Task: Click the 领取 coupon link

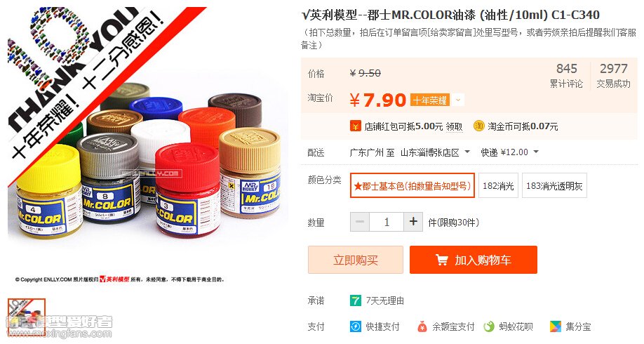Action: pyautogui.click(x=455, y=126)
